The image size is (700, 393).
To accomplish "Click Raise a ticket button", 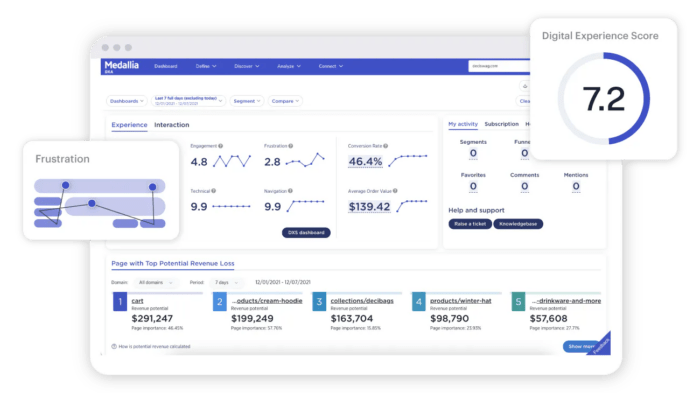I will click(x=470, y=224).
